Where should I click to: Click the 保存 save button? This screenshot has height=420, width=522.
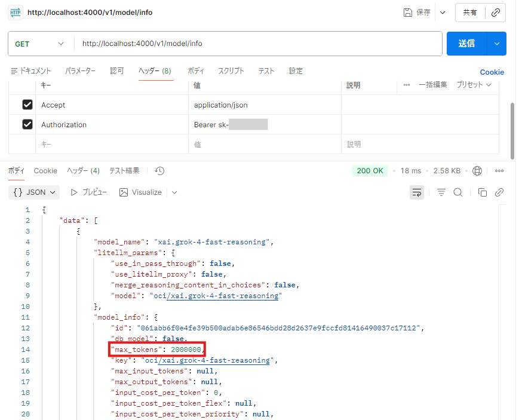[x=417, y=13]
